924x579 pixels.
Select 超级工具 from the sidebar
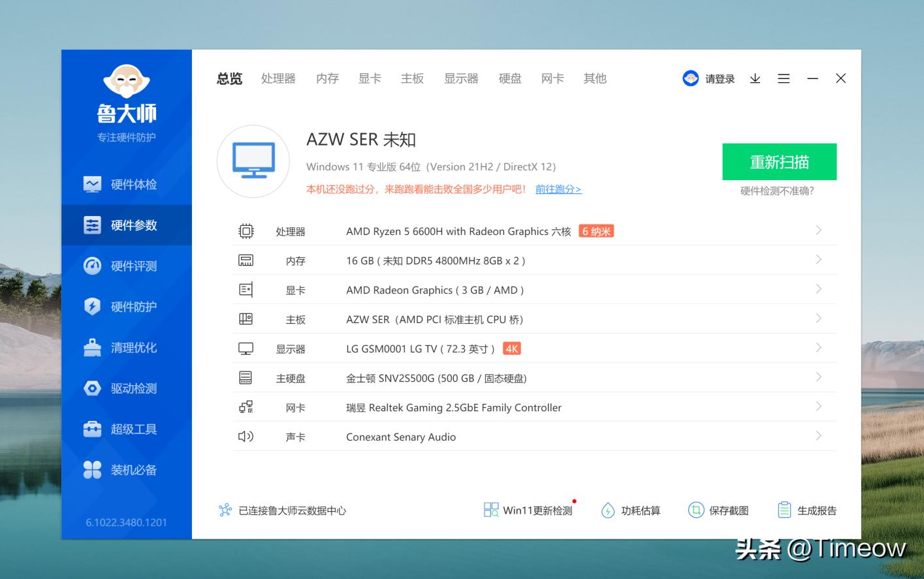click(133, 429)
